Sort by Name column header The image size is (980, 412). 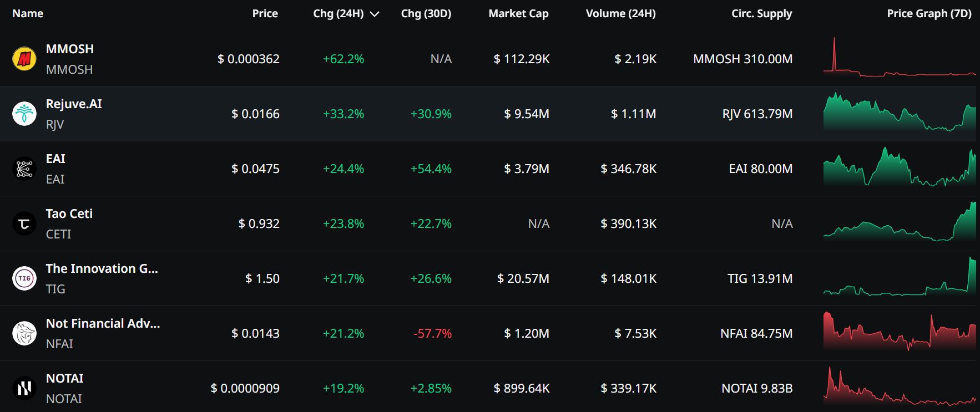[x=28, y=13]
